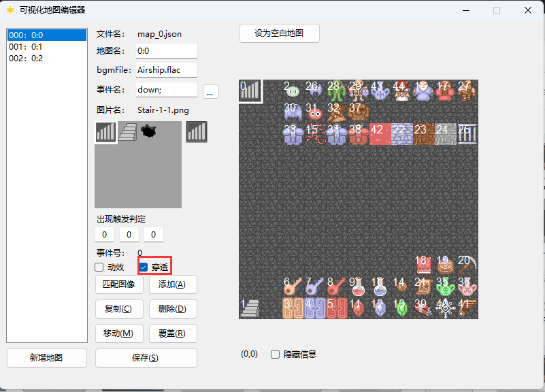
Task: Click tile 9 red potion flask
Action: point(359,287)
